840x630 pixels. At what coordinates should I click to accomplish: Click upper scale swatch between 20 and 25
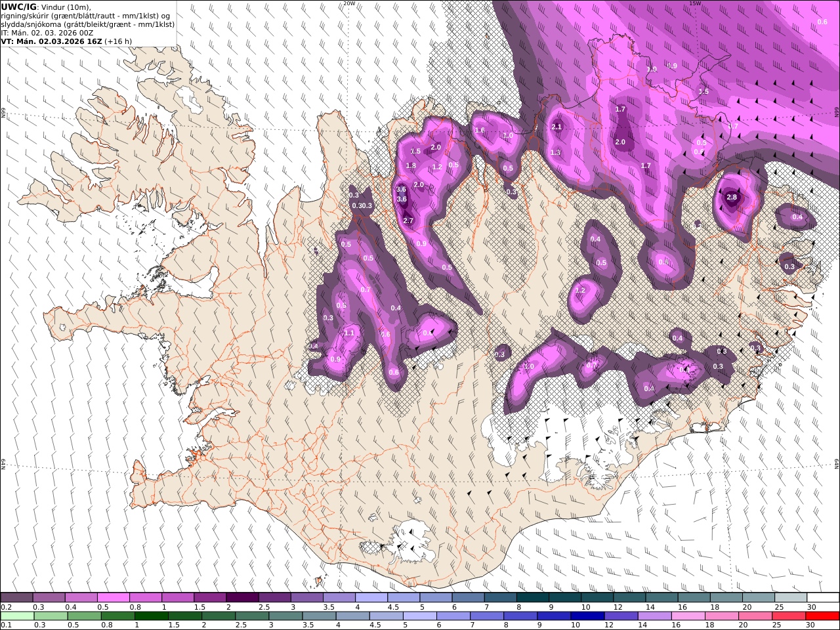click(759, 597)
